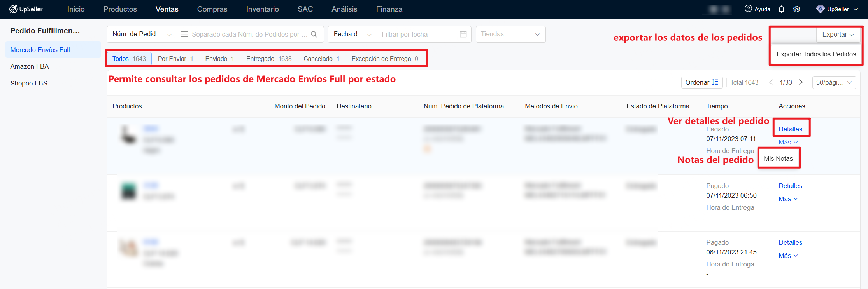Image resolution: width=868 pixels, height=289 pixels.
Task: Open the Inicio menu
Action: pyautogui.click(x=76, y=9)
